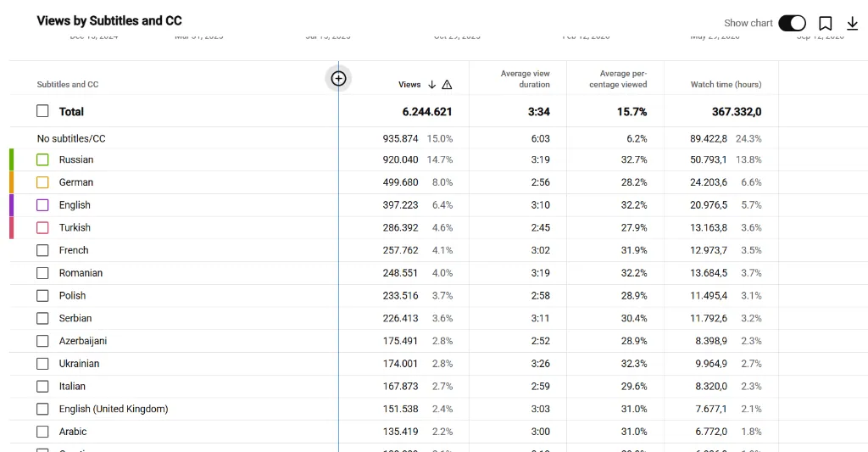Toggle the Russian checkbox
Viewport: 868px width, 452px height.
click(42, 159)
